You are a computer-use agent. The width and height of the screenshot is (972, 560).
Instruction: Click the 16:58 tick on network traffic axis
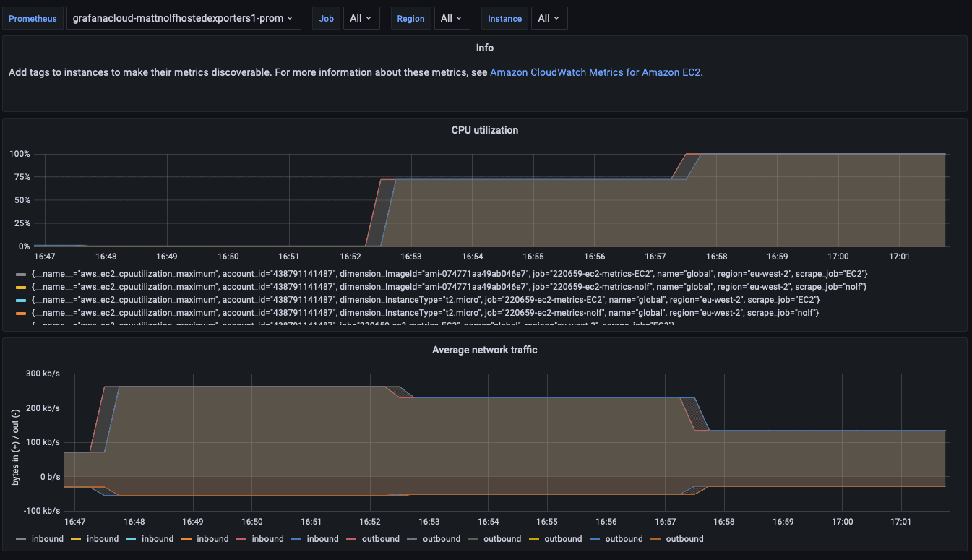(x=724, y=522)
